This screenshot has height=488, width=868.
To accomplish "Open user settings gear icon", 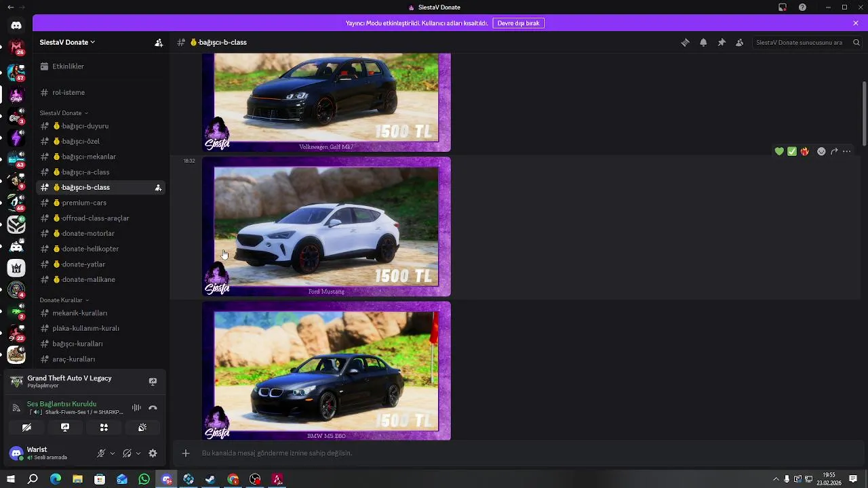I will (x=153, y=453).
